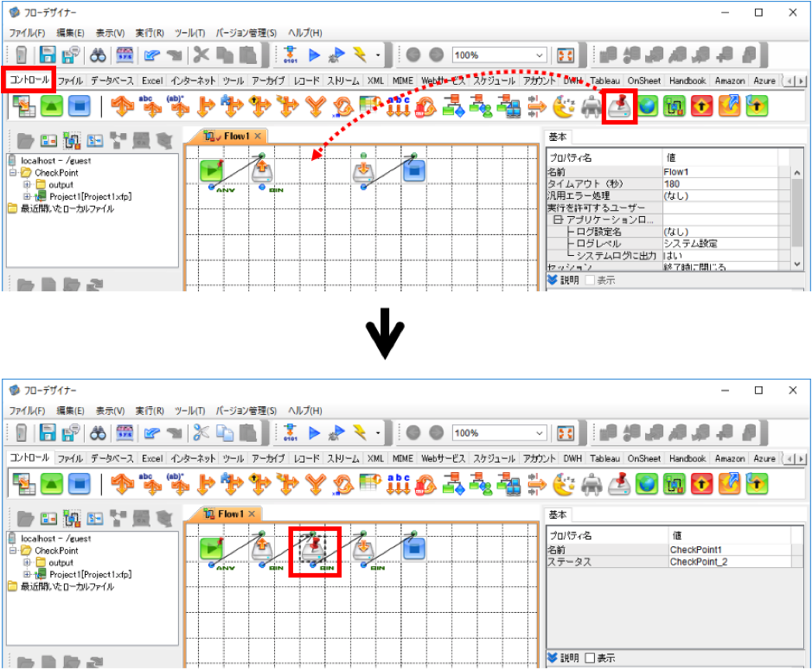Click the blue run flow play icon in top toolbar
The image size is (812, 670).
pyautogui.click(x=314, y=54)
